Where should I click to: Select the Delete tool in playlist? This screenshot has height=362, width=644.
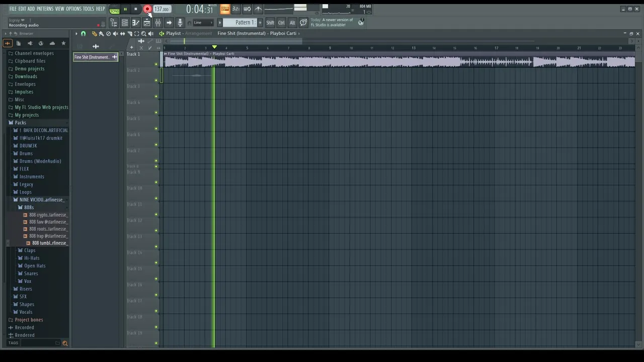point(108,34)
